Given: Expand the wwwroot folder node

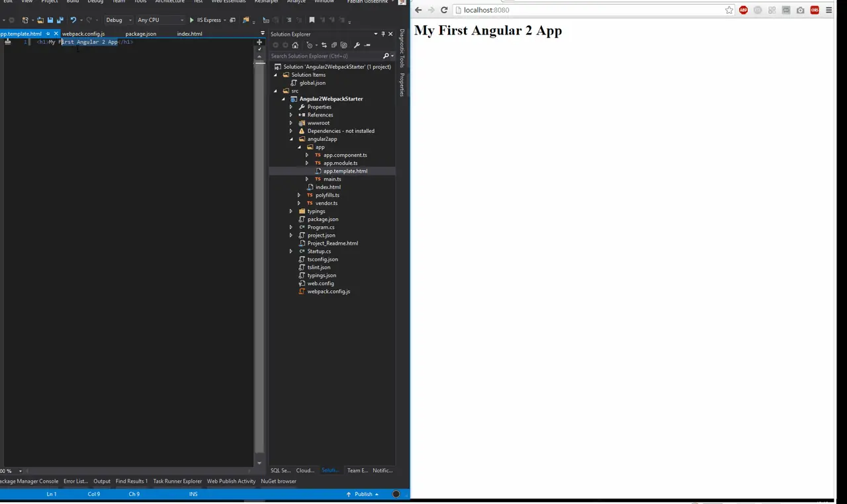Looking at the screenshot, I should [290, 123].
